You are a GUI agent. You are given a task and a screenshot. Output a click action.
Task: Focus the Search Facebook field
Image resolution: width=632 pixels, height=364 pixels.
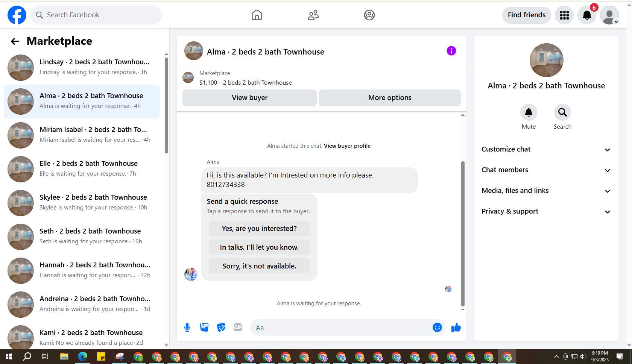point(96,15)
